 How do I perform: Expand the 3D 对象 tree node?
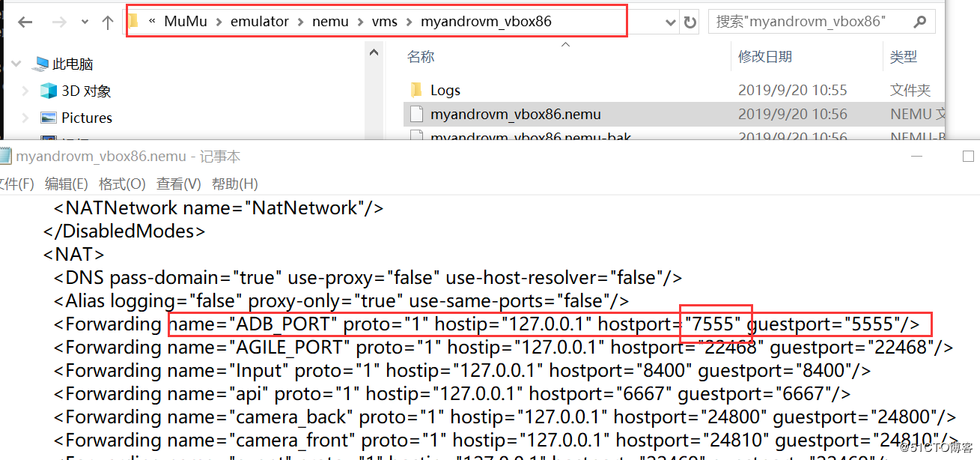click(25, 91)
